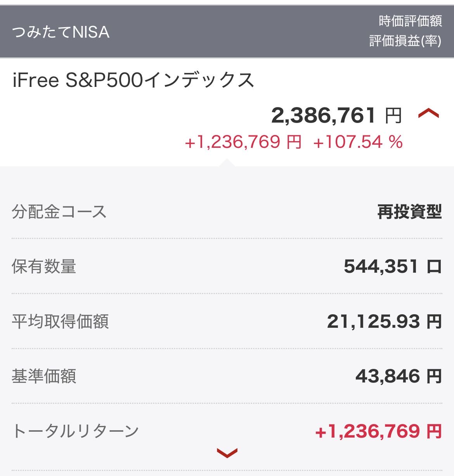454x476 pixels.
Task: Click the 時価評価額 column header label
Action: click(x=410, y=21)
